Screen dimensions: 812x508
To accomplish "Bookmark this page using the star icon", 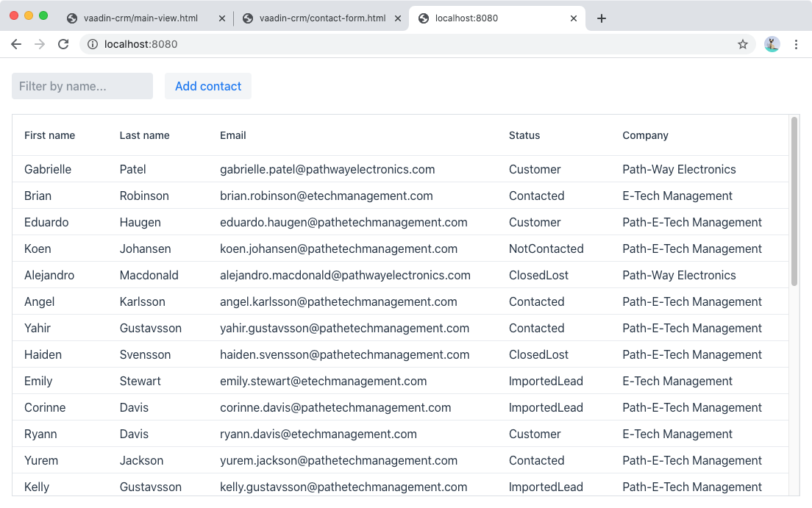I will click(x=743, y=44).
